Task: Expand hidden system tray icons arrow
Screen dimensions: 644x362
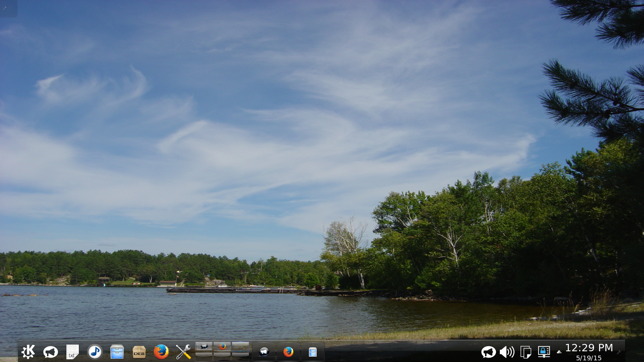Action: coord(559,352)
